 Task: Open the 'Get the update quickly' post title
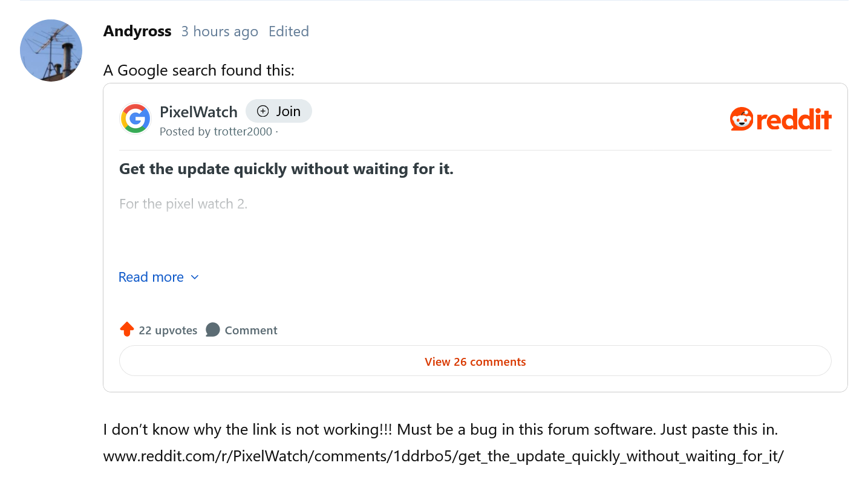tap(286, 169)
